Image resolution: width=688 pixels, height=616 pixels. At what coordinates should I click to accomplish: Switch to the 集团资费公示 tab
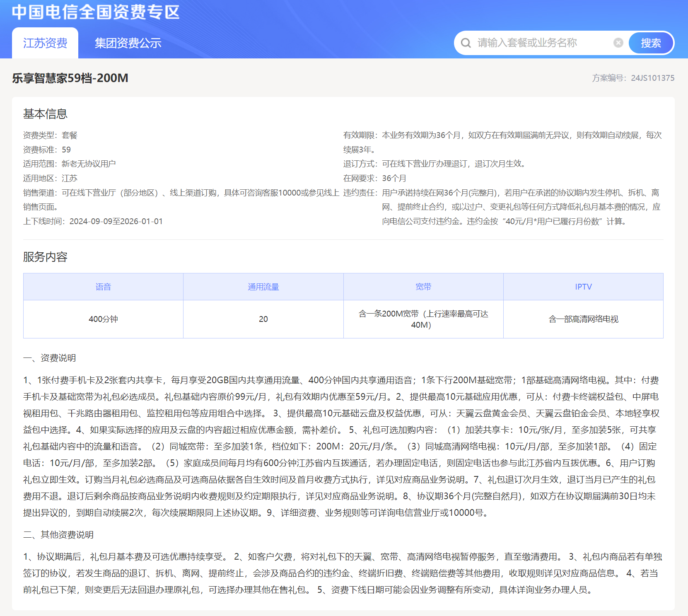point(128,43)
